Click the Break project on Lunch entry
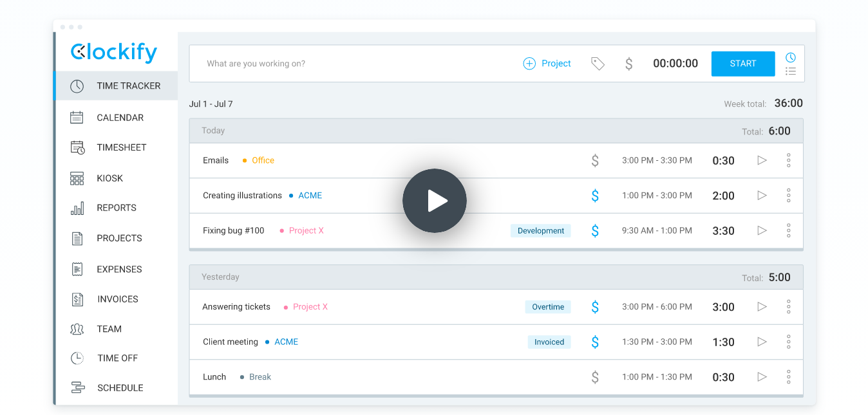 tap(260, 377)
